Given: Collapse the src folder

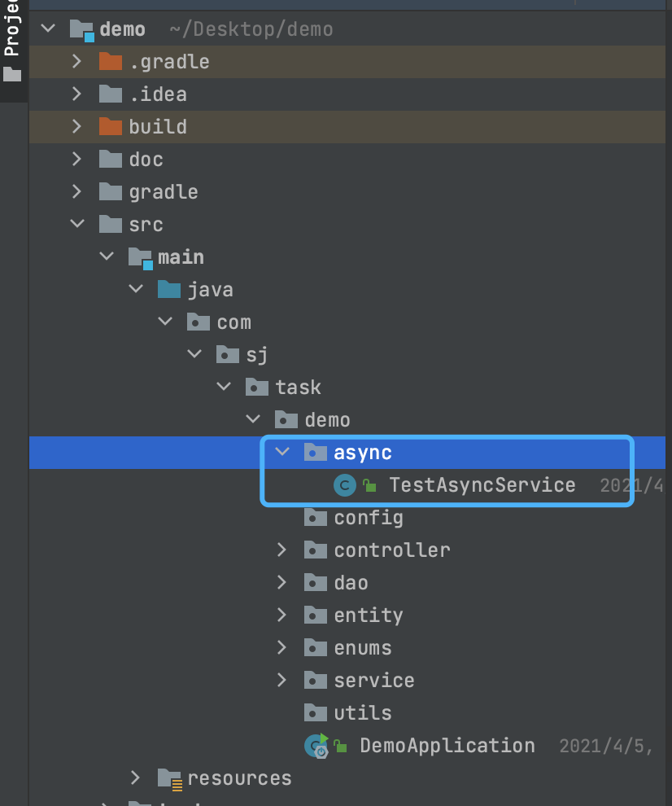Looking at the screenshot, I should 76,225.
